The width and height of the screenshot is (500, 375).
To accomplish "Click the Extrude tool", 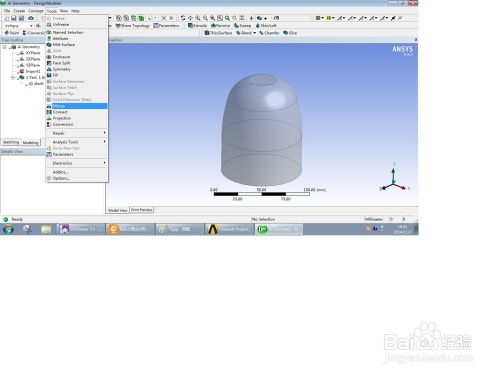I will 197,25.
